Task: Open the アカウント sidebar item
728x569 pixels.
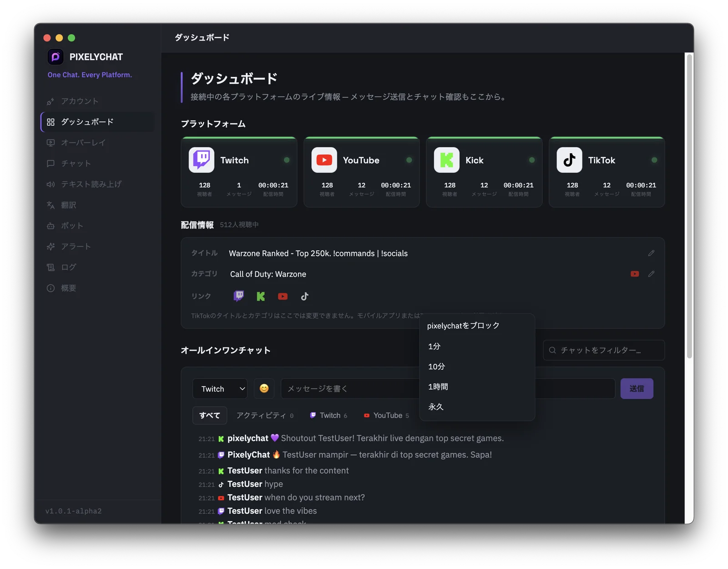Action: (97, 101)
